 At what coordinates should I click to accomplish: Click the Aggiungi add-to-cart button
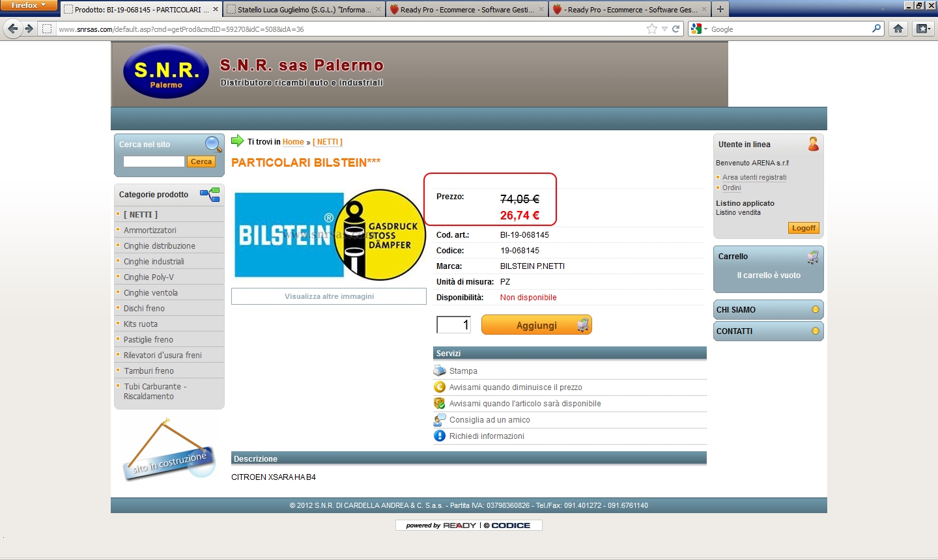537,325
